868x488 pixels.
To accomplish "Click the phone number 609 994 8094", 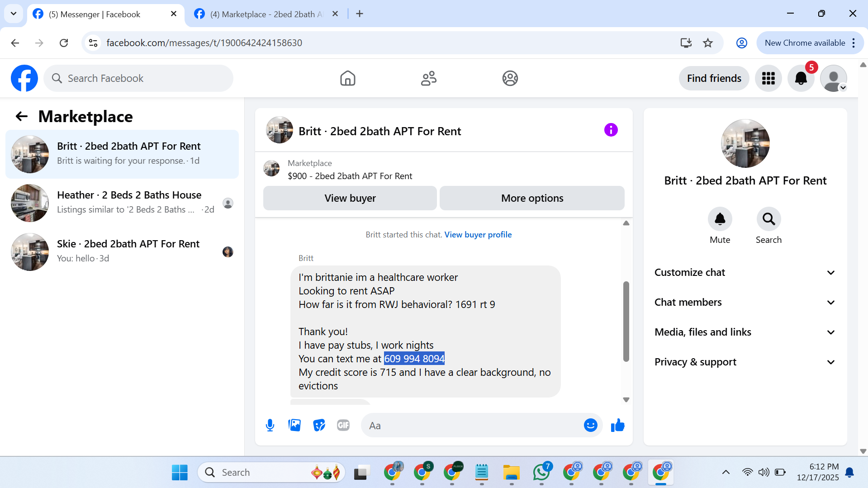I will (x=414, y=359).
